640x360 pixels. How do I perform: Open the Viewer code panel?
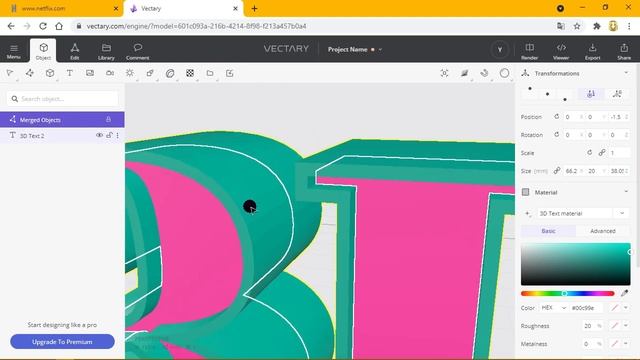tap(561, 51)
